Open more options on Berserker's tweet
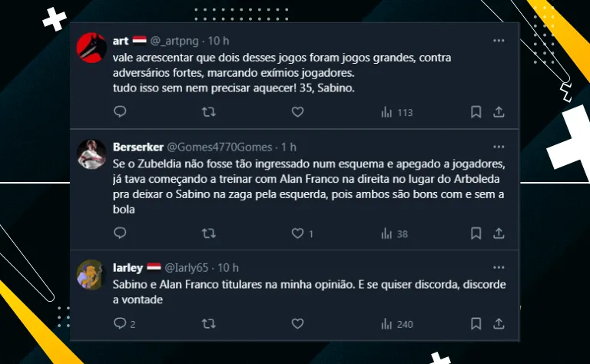Screen dimensions: 590x364 [x=499, y=147]
